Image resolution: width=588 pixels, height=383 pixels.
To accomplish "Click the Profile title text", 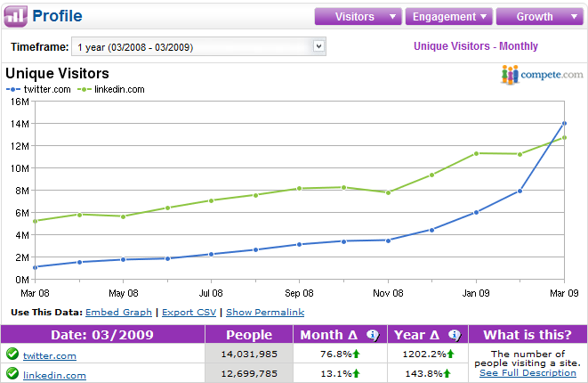I will pos(57,16).
